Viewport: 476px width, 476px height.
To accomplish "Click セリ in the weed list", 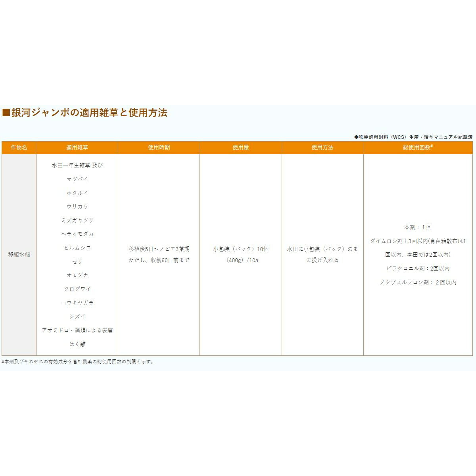I will (x=77, y=261).
